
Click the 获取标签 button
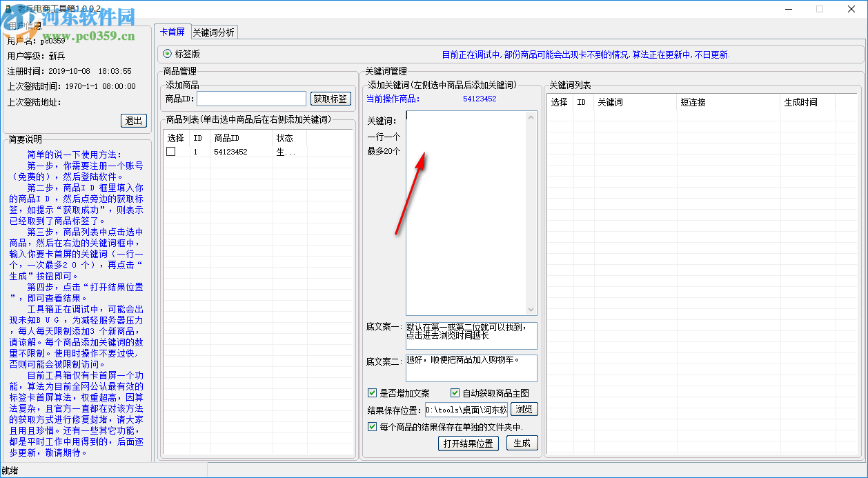click(332, 98)
